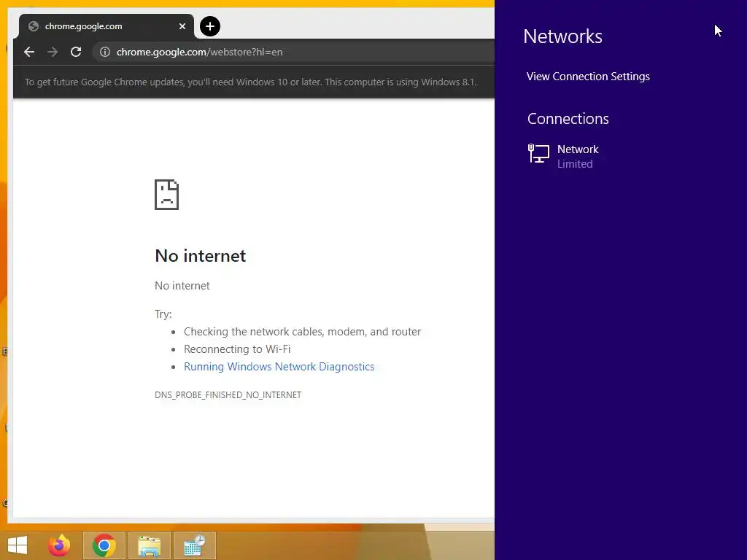This screenshot has width=747, height=560.
Task: Click the DNS_PROBE_FINISHED_NO_INTERNET error code
Action: (x=228, y=394)
